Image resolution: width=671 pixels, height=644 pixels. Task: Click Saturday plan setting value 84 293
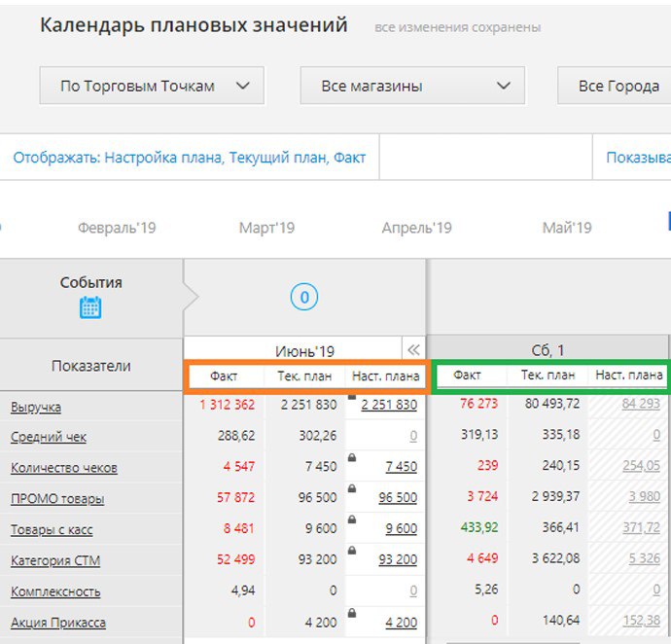point(641,404)
